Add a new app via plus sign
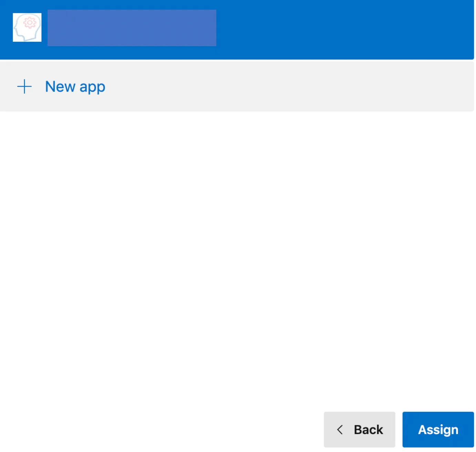The image size is (476, 452). tap(24, 86)
